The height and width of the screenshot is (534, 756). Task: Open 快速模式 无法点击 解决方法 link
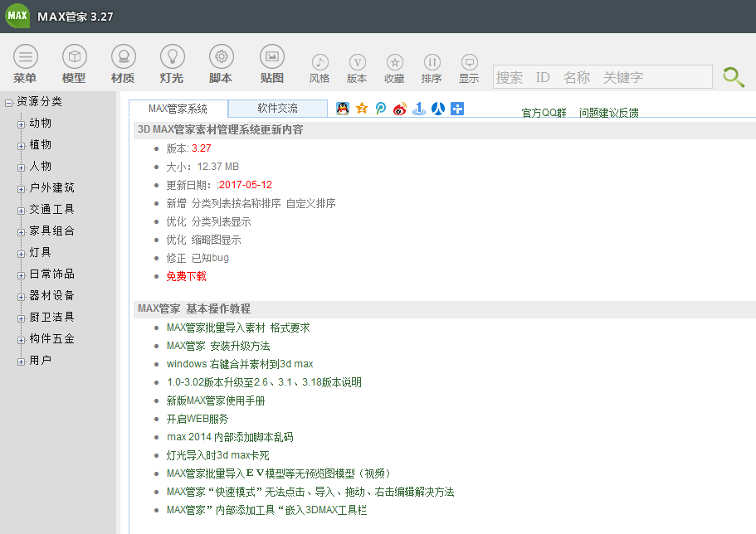click(310, 492)
